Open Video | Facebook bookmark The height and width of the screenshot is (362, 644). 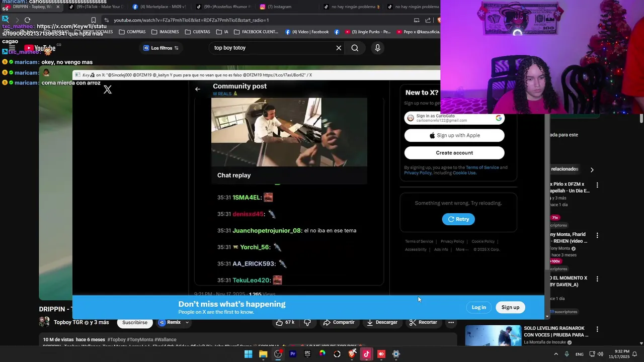pyautogui.click(x=307, y=32)
